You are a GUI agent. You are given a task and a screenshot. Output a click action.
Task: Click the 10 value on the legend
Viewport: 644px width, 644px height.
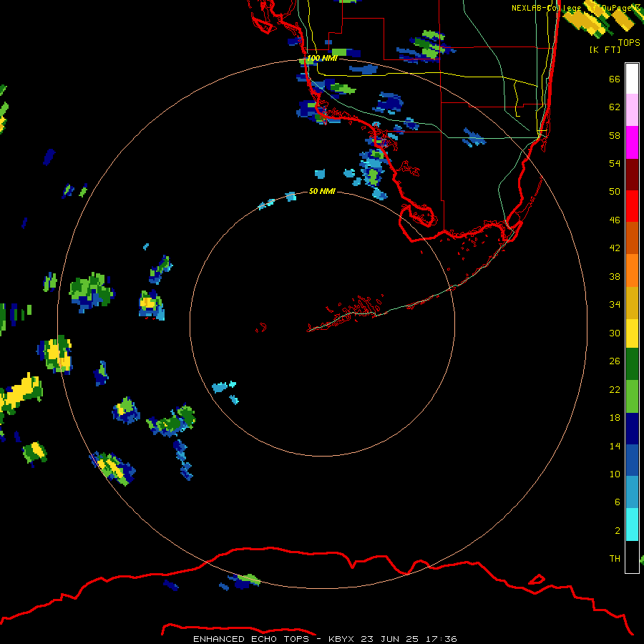click(615, 474)
